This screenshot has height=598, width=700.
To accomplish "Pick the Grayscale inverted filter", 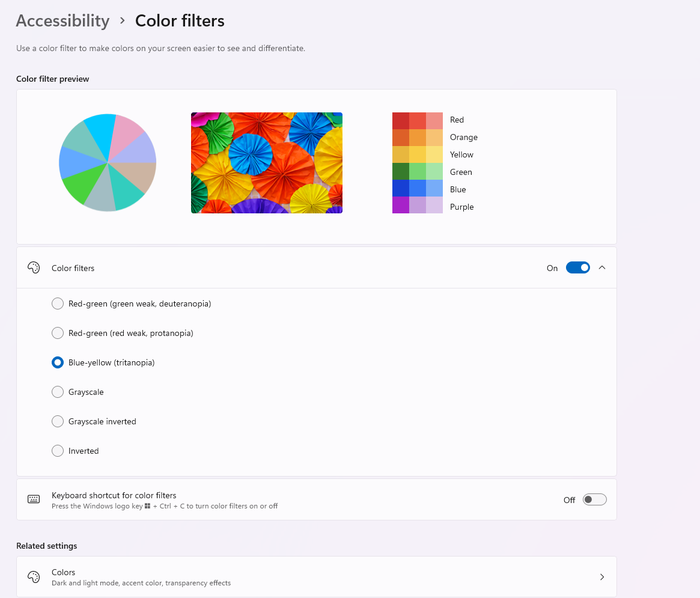I will click(57, 421).
